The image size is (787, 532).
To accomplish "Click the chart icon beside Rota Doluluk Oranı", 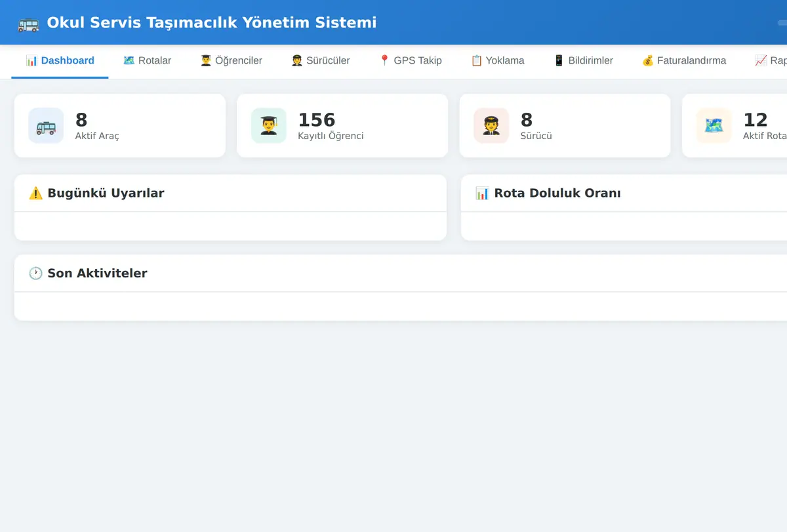I will click(482, 193).
